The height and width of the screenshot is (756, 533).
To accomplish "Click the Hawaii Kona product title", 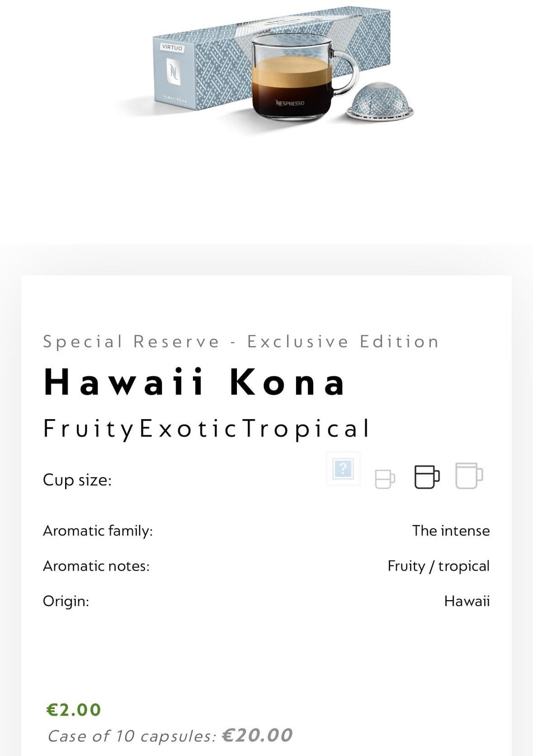I will (x=194, y=382).
